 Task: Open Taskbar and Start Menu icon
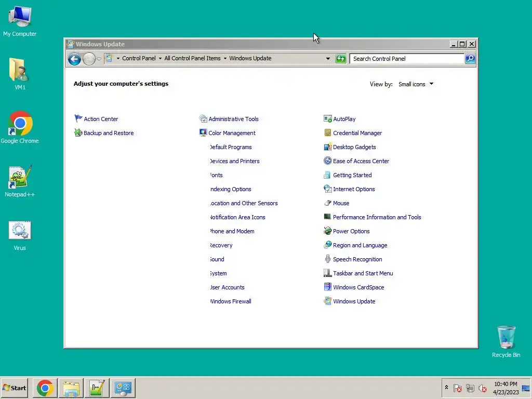click(x=327, y=273)
